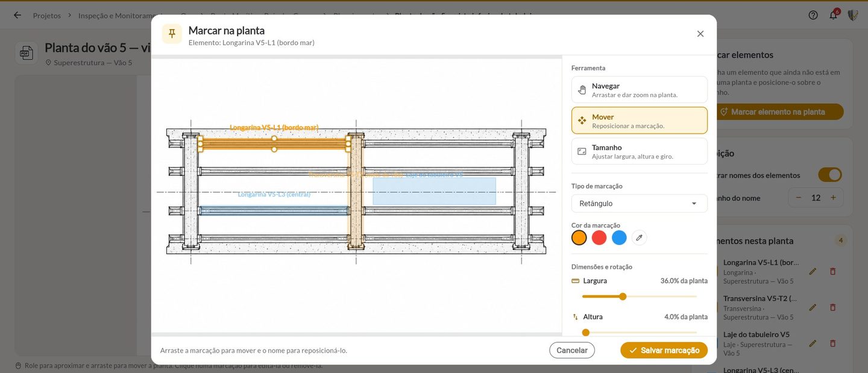Screen dimensions: 868x373
Task: Close the Marcar na planta dialog
Action: [700, 34]
